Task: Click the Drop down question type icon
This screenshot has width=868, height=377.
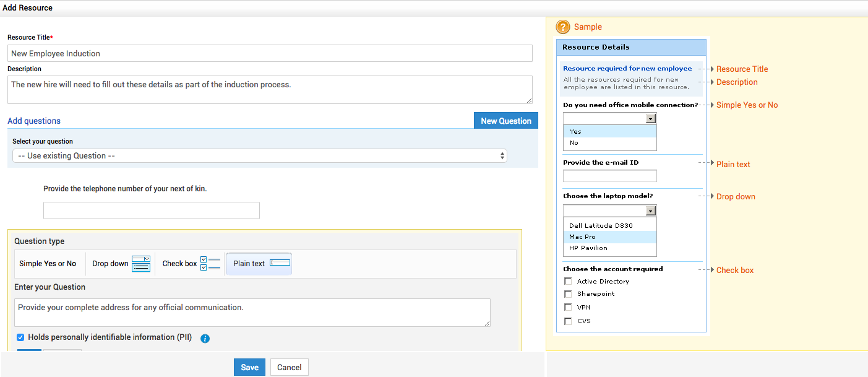Action: (141, 264)
